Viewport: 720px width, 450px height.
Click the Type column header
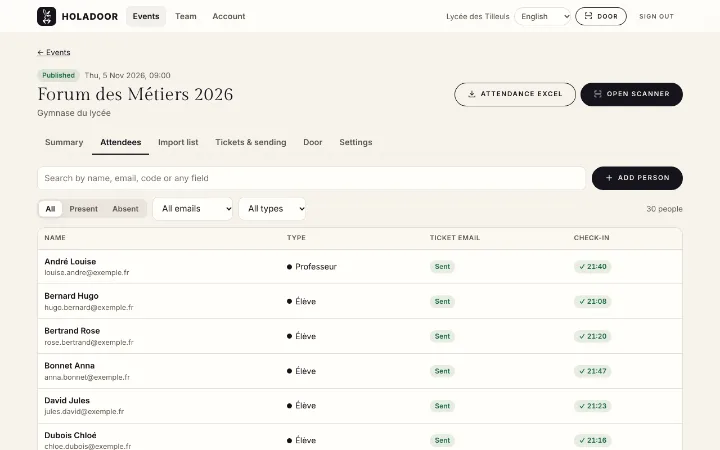pyautogui.click(x=296, y=238)
